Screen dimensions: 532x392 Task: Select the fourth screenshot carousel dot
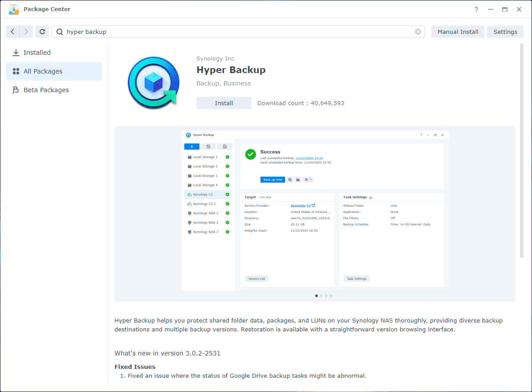[331, 295]
